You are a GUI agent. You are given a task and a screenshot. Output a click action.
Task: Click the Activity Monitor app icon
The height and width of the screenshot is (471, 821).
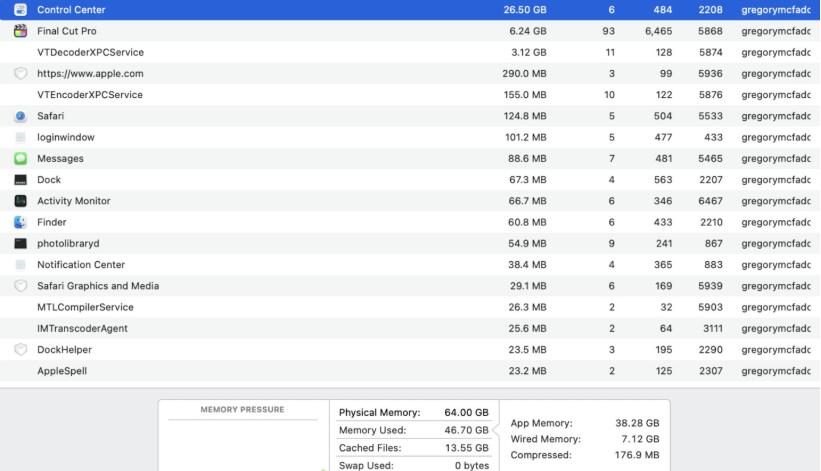pyautogui.click(x=20, y=201)
